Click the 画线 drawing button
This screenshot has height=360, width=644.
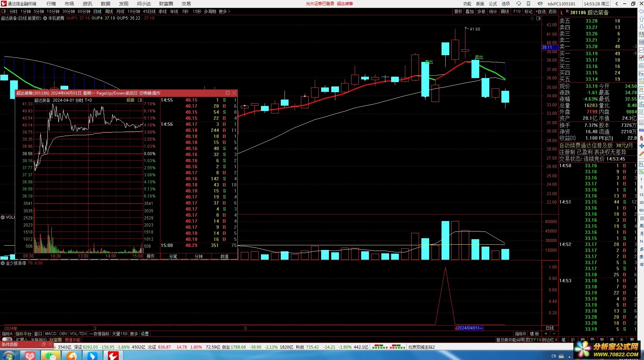[505, 11]
